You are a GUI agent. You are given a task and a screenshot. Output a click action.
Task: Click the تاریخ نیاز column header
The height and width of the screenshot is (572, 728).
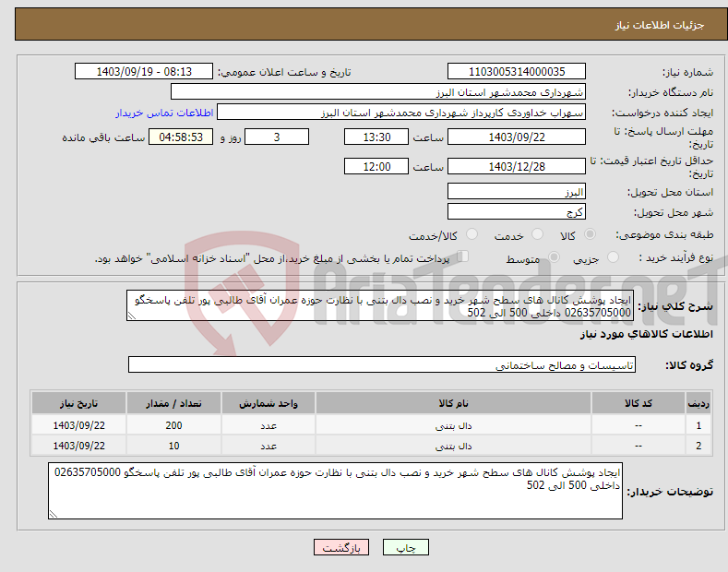(x=79, y=403)
